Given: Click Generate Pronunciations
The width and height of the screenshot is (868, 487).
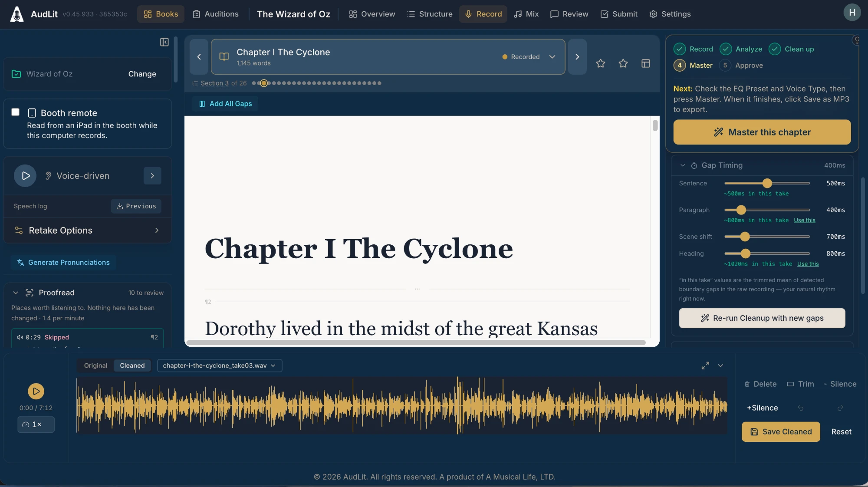Looking at the screenshot, I should [63, 262].
